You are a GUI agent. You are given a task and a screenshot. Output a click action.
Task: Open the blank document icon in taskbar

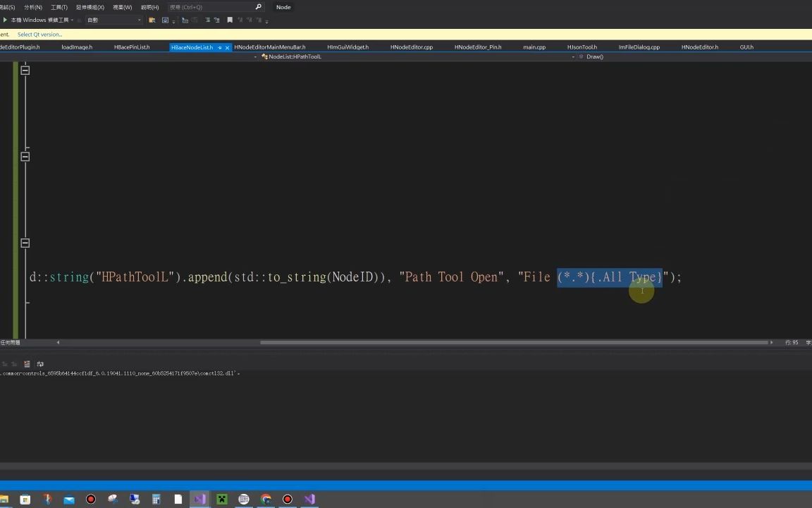point(178,500)
